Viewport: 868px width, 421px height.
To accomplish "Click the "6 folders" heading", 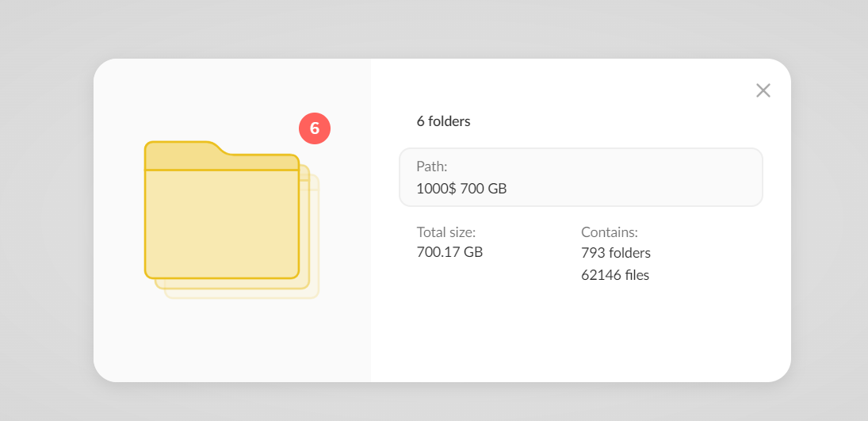I will click(443, 121).
